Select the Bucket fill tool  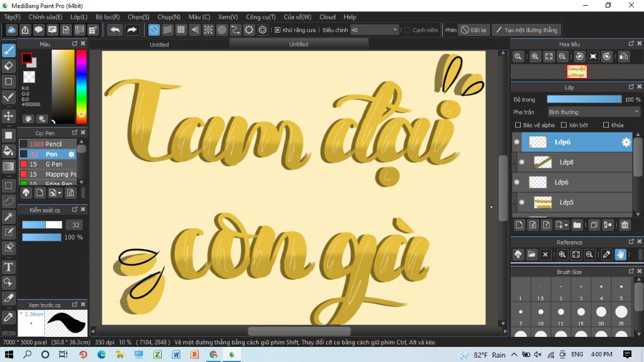9,151
